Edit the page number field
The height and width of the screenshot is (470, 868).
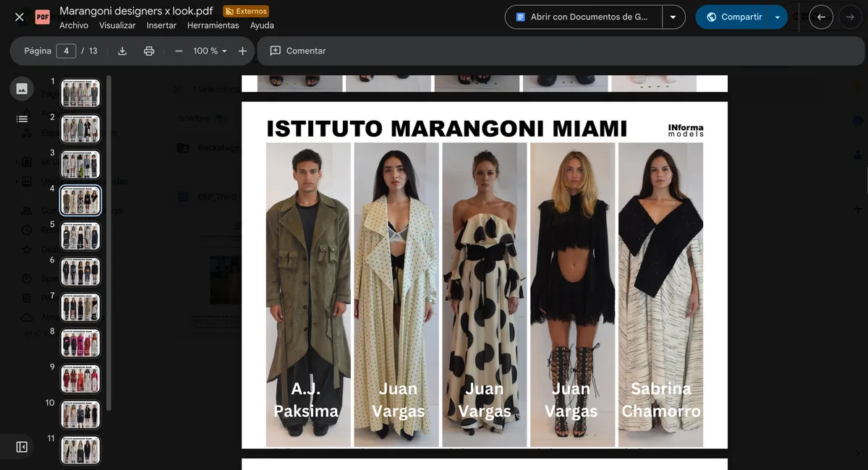tap(66, 51)
